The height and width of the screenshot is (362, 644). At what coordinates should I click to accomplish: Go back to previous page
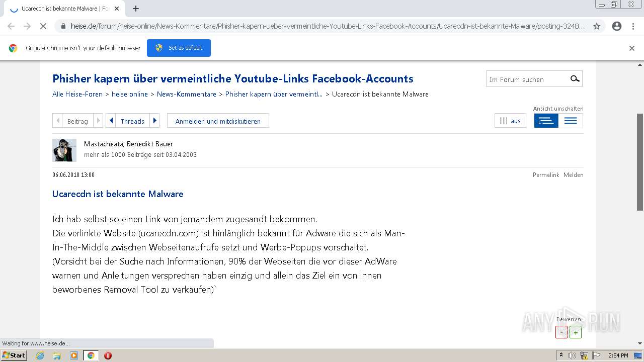tap(11, 26)
